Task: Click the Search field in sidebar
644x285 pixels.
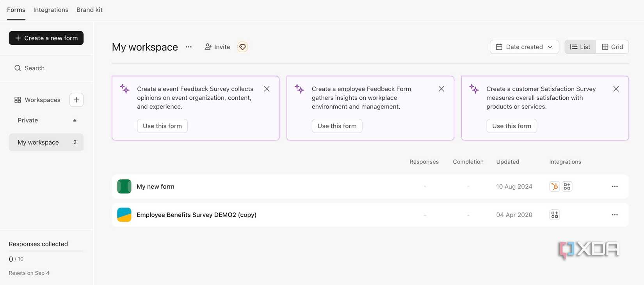Action: coord(46,68)
